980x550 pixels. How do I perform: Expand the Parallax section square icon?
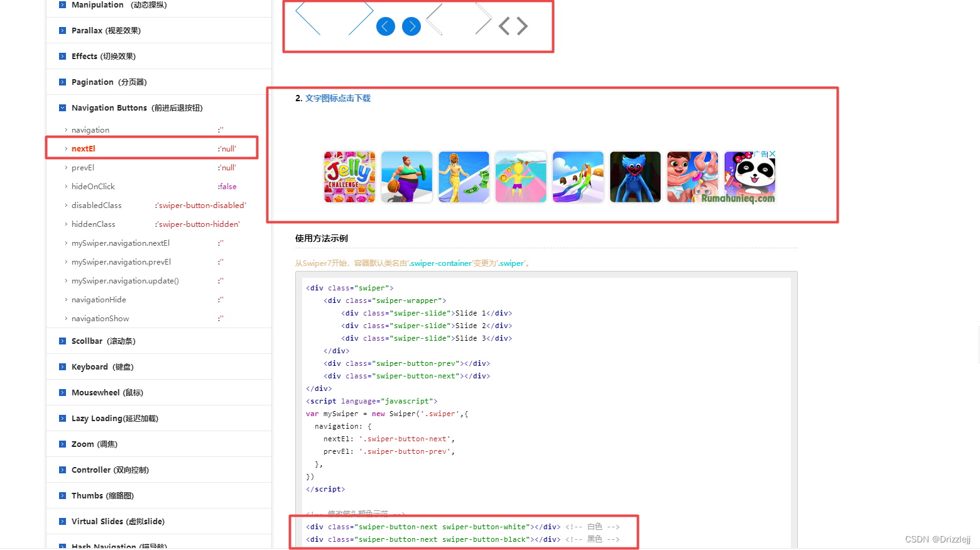pyautogui.click(x=62, y=30)
